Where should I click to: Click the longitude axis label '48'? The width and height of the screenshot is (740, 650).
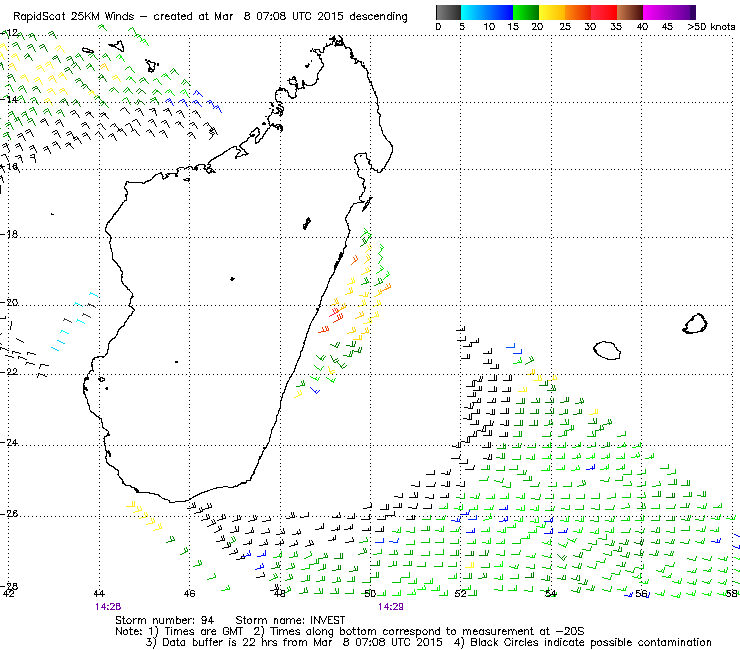[x=279, y=594]
